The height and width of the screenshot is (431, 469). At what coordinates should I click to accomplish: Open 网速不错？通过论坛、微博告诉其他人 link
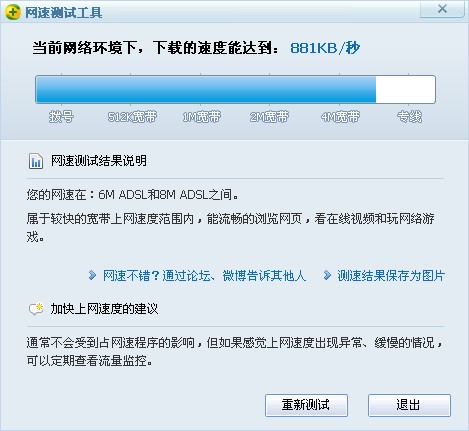tap(204, 276)
